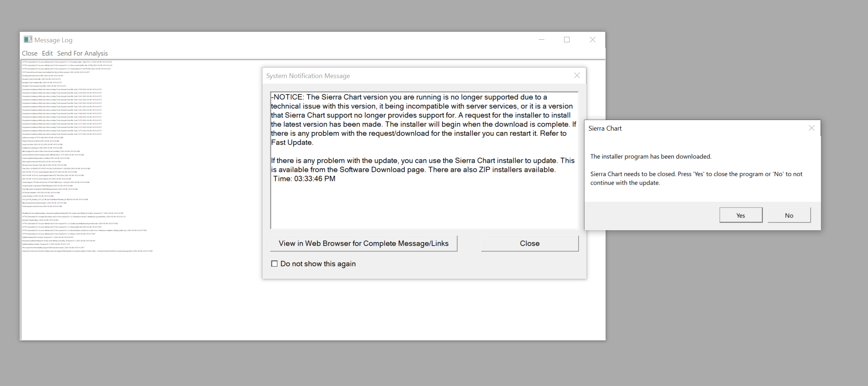Click Yes to close Sierra Chart for update
The image size is (868, 386).
(741, 215)
